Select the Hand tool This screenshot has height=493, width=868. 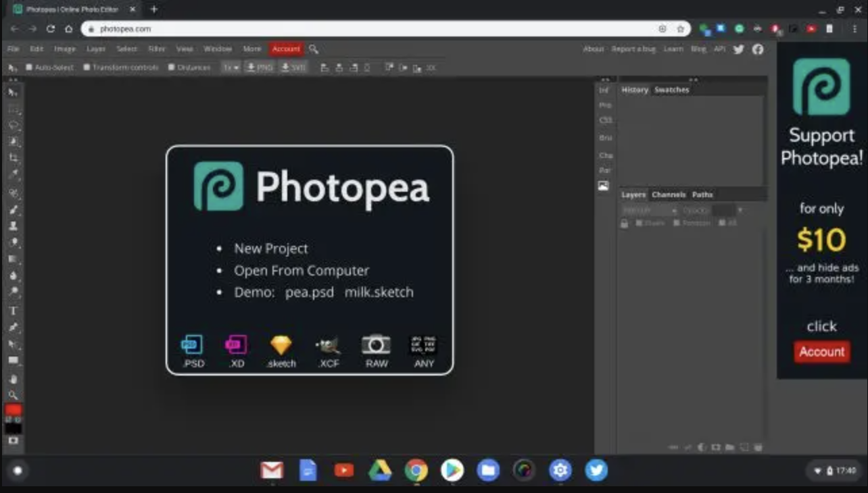pos(13,379)
